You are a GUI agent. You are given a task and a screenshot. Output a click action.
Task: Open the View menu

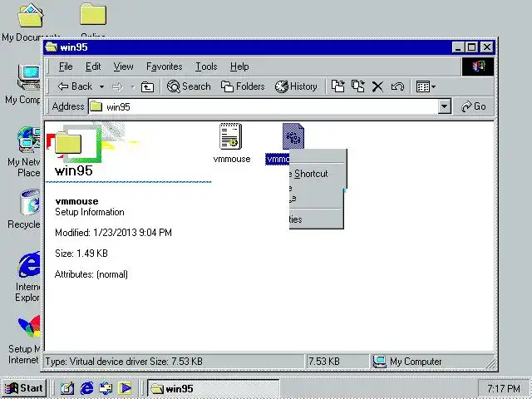123,66
